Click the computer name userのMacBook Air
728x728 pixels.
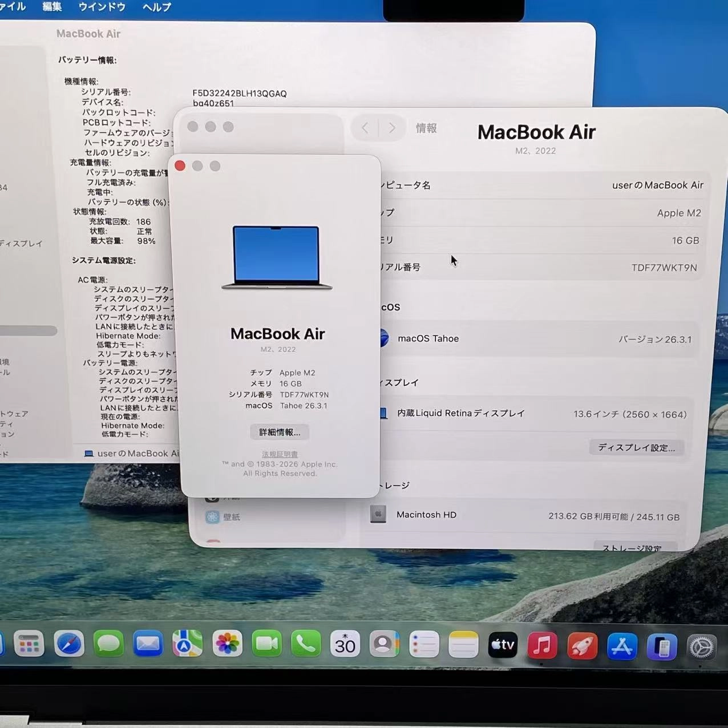(658, 185)
